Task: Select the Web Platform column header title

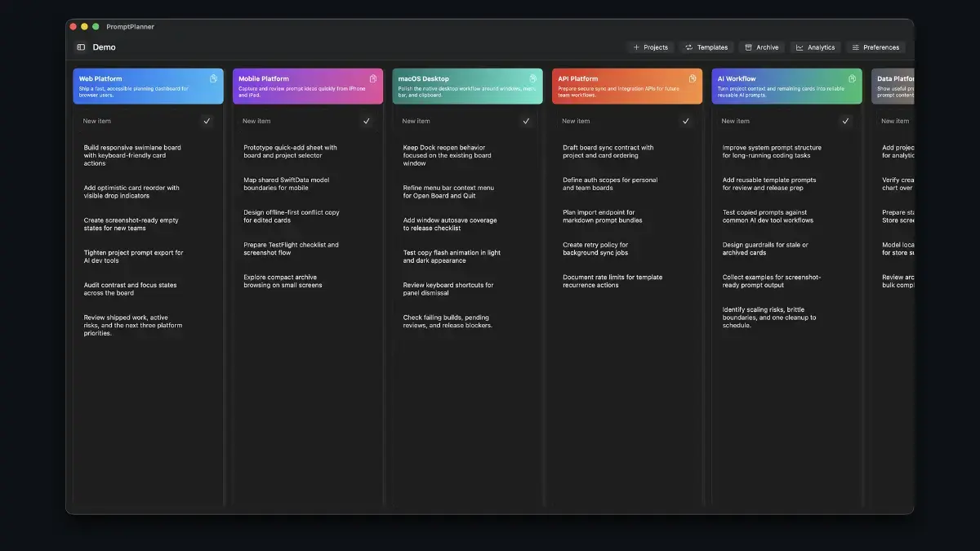Action: pyautogui.click(x=100, y=79)
